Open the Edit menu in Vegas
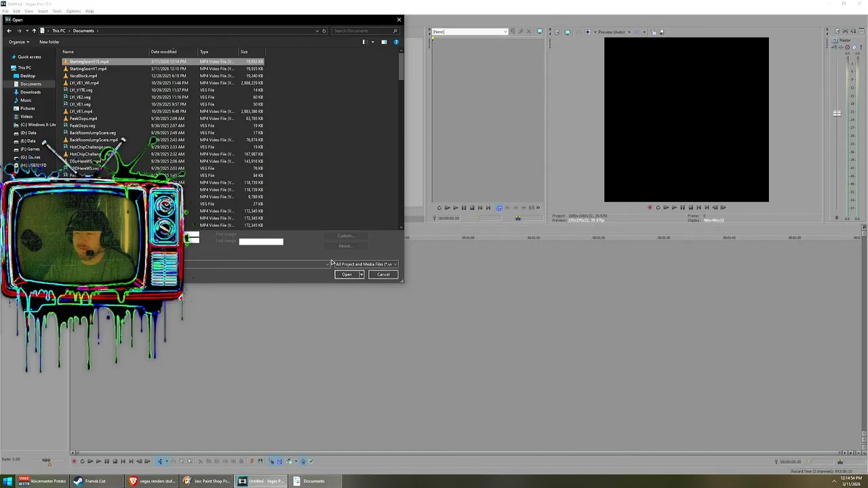 [x=16, y=11]
